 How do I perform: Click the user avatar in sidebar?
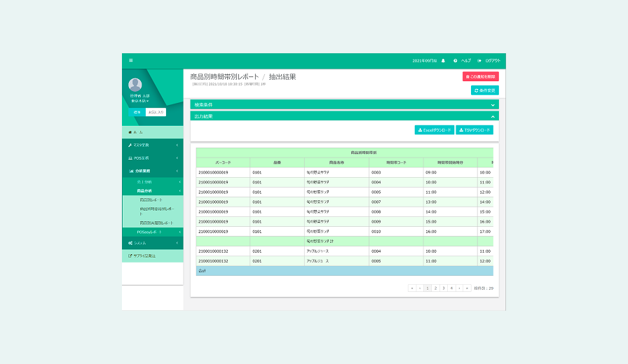[135, 85]
